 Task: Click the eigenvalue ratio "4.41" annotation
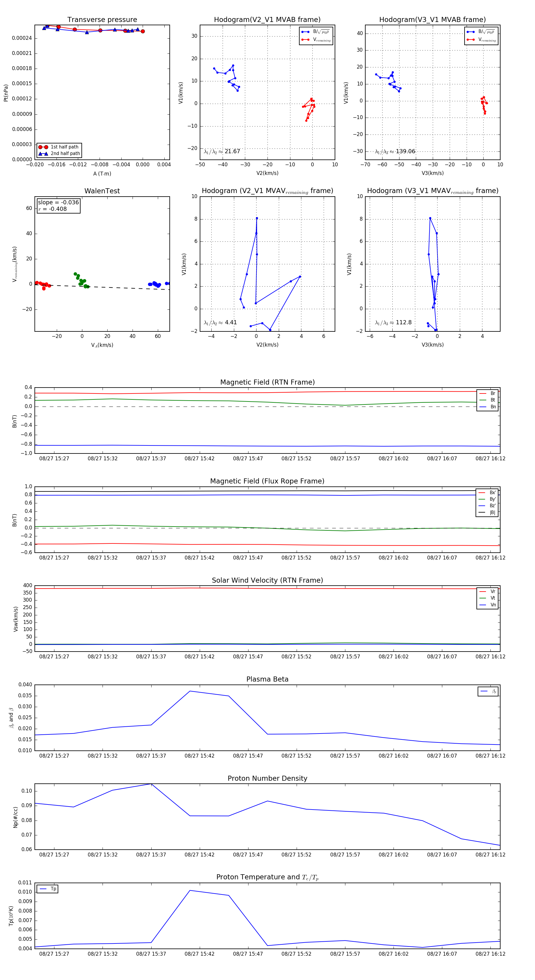220,323
